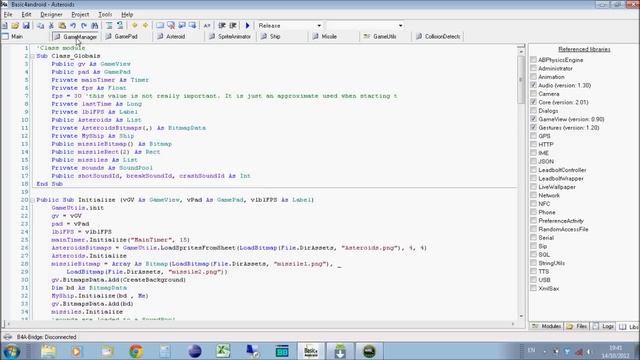Image resolution: width=640 pixels, height=360 pixels.
Task: Enable the Dialogs library checkbox
Action: [533, 111]
